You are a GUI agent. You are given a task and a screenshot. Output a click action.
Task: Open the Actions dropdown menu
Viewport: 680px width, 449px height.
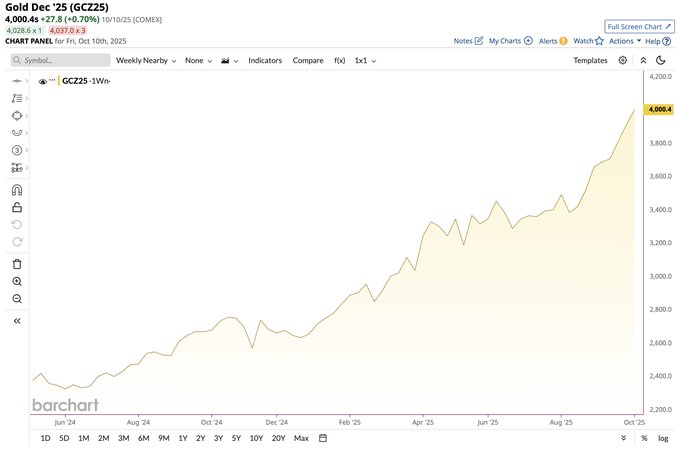625,41
